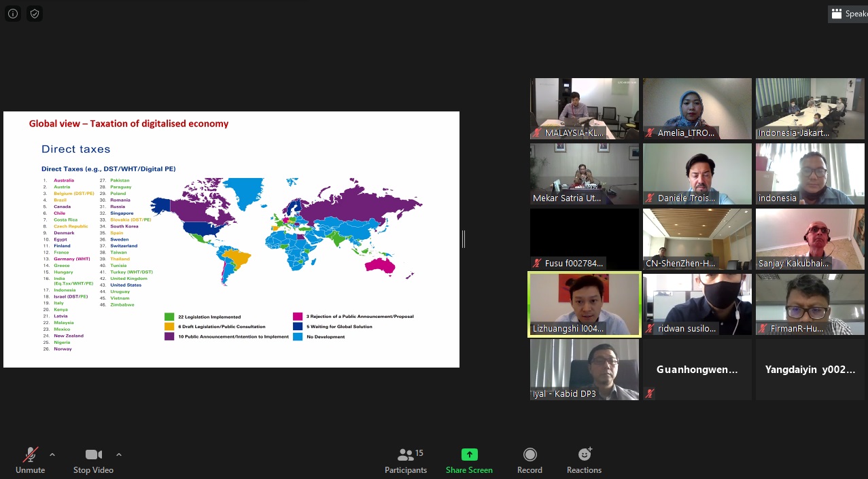The width and height of the screenshot is (868, 479).
Task: Open the Participants panel
Action: click(406, 461)
